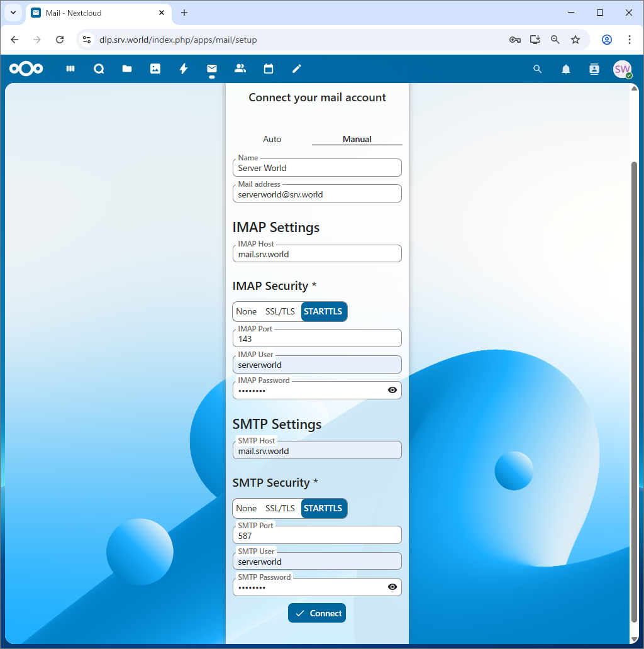
Task: Expand Chrome tab search dropdown arrow
Action: coord(13,13)
